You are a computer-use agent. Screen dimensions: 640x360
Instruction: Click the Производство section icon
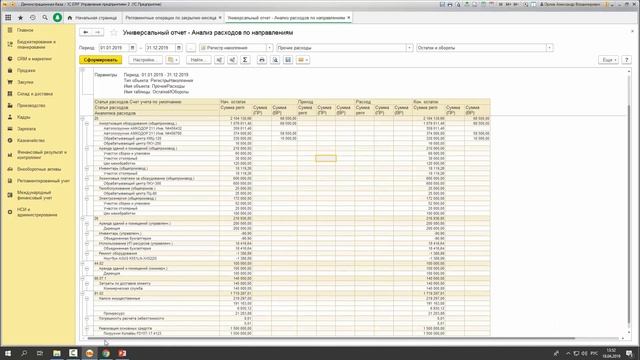click(x=10, y=105)
